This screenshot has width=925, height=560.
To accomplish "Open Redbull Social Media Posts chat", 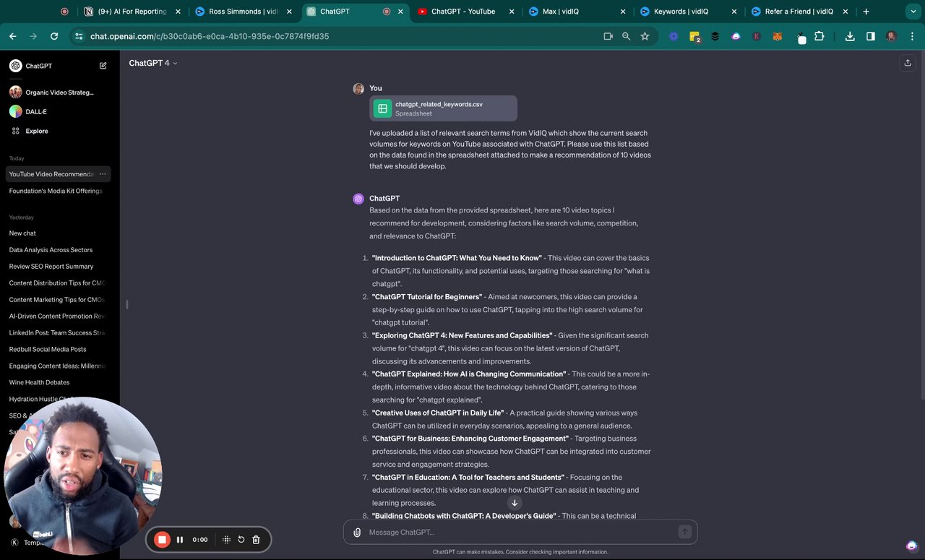I will coord(58,350).
